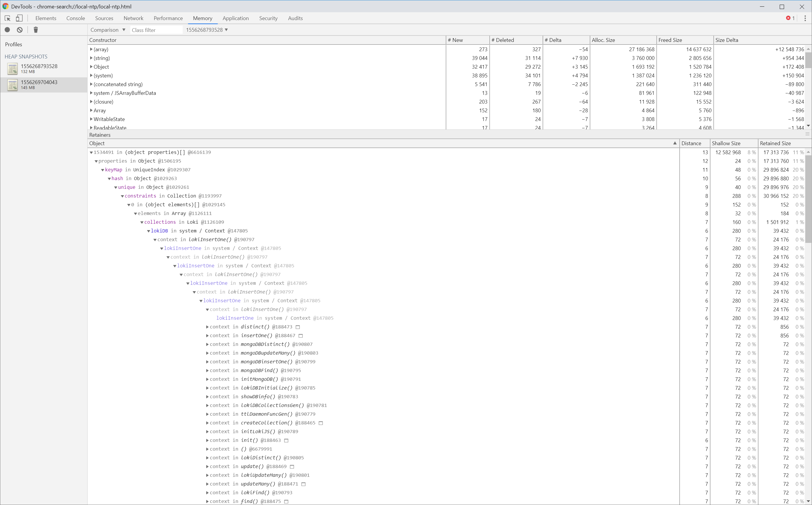Open DevTools customize menu via three dots
The width and height of the screenshot is (812, 505).
pos(805,18)
